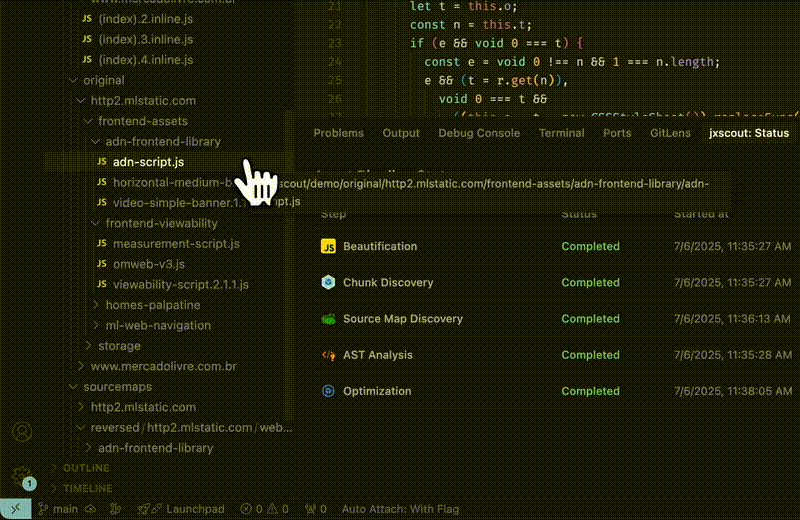The image size is (800, 520).
Task: Open the Terminal tab
Action: [562, 133]
